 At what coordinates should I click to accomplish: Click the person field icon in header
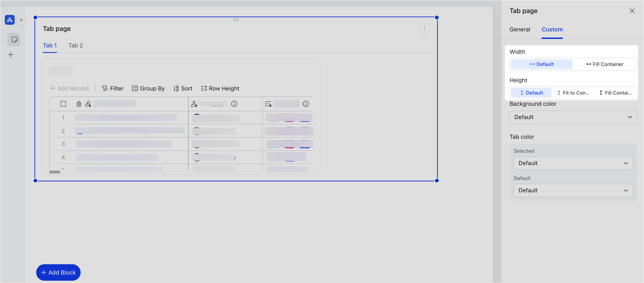tap(194, 104)
